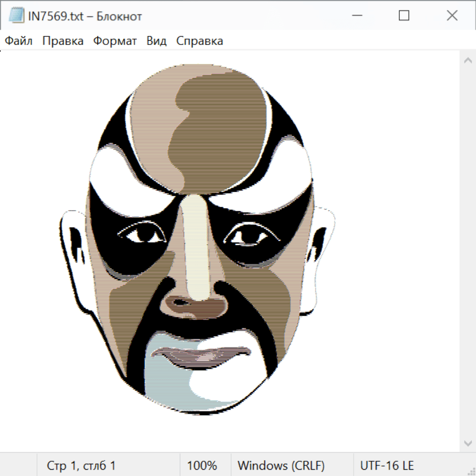476x476 pixels.
Task: Open the Вид menu
Action: pos(156,41)
